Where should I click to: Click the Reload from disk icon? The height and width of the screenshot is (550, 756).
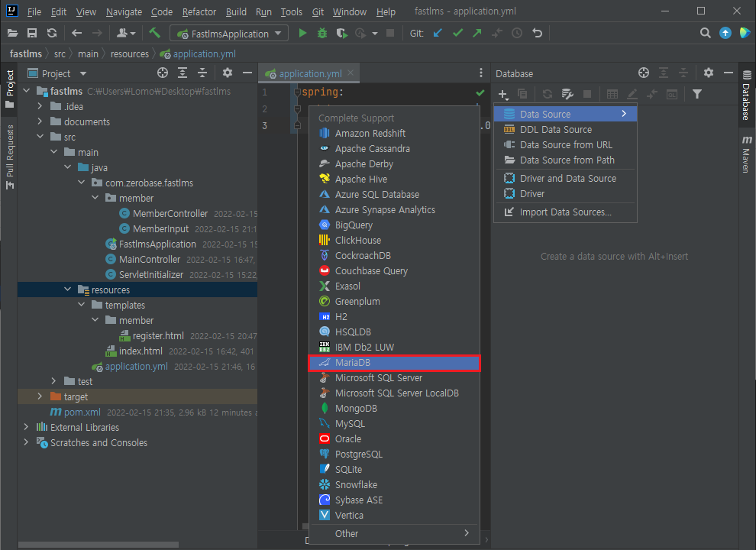tap(52, 34)
